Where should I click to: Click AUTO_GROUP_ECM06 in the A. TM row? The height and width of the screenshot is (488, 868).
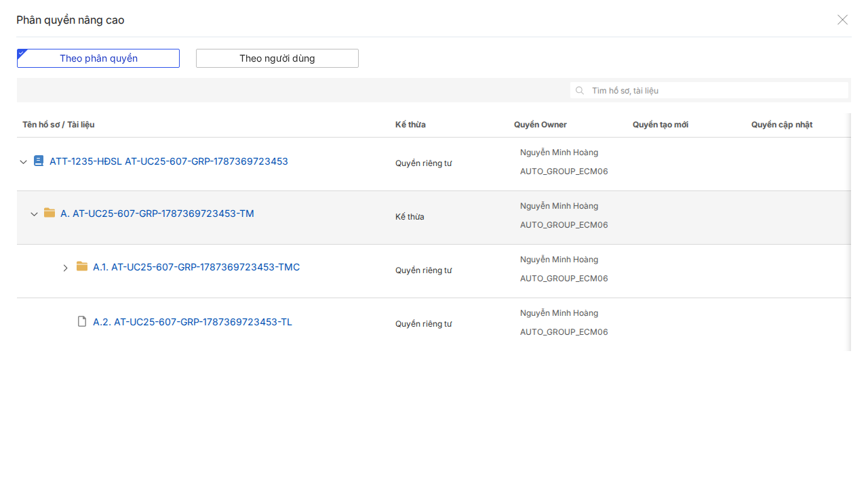coord(564,225)
